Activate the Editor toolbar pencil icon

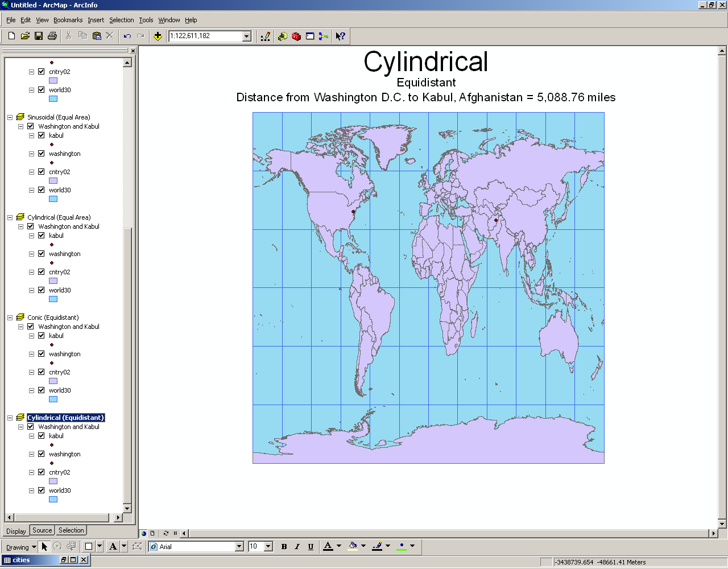(x=265, y=36)
